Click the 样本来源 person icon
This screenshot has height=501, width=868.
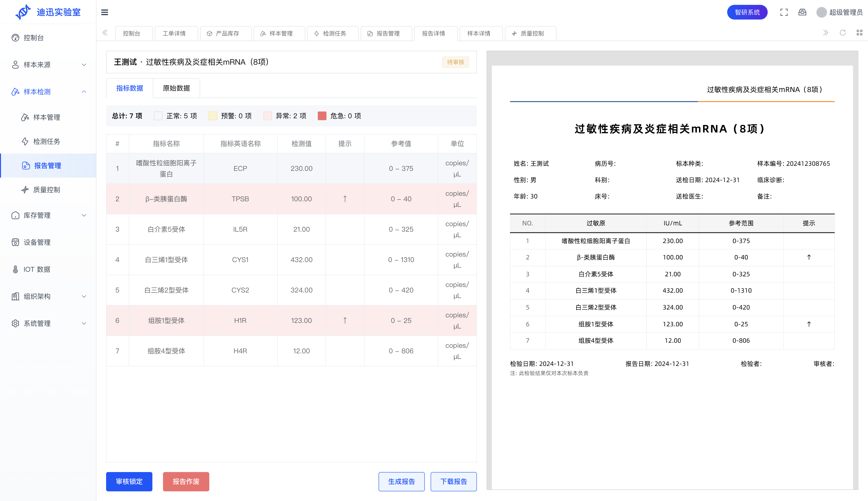[x=15, y=65]
